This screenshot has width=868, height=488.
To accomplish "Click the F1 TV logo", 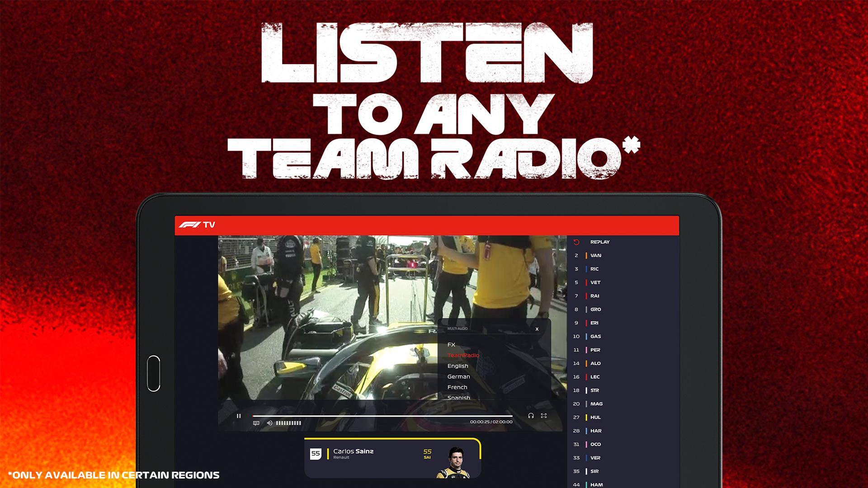I will (x=197, y=225).
